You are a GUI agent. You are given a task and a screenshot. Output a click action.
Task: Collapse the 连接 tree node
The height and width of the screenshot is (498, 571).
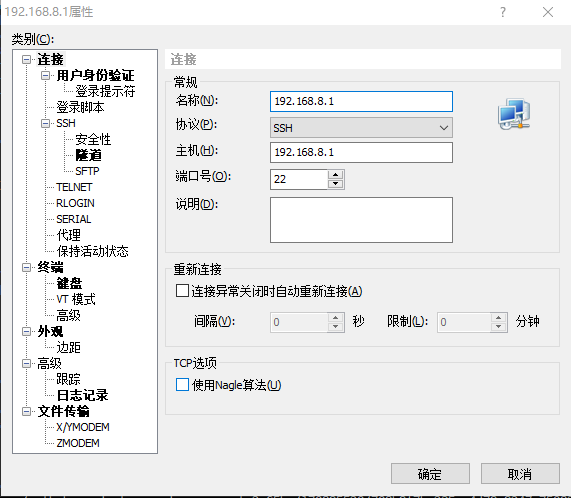(x=26, y=59)
